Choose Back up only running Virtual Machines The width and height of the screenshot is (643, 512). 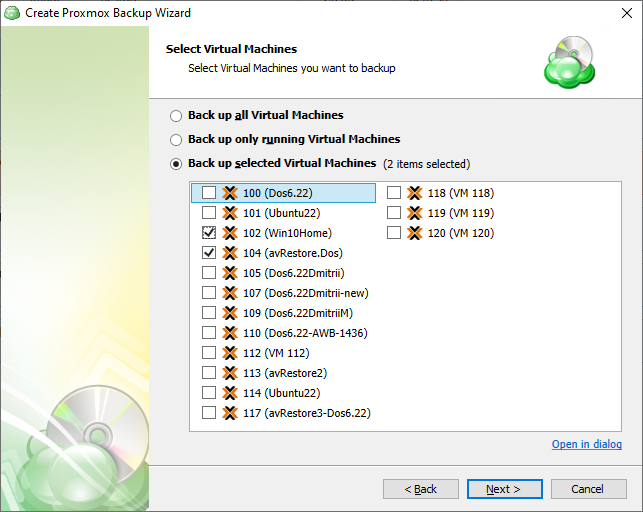(177, 140)
